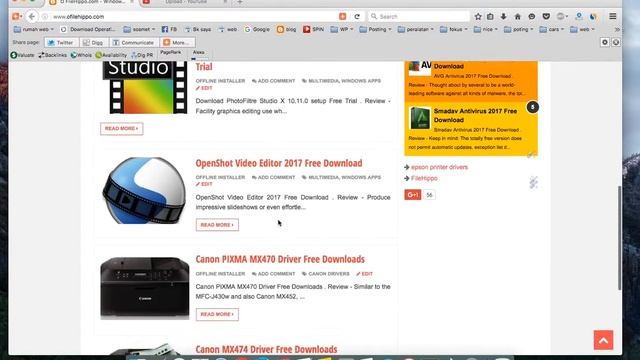Click Add Comment on Canon PIXMA MX470 post
Image resolution: width=640 pixels, height=360 pixels.
[273, 274]
